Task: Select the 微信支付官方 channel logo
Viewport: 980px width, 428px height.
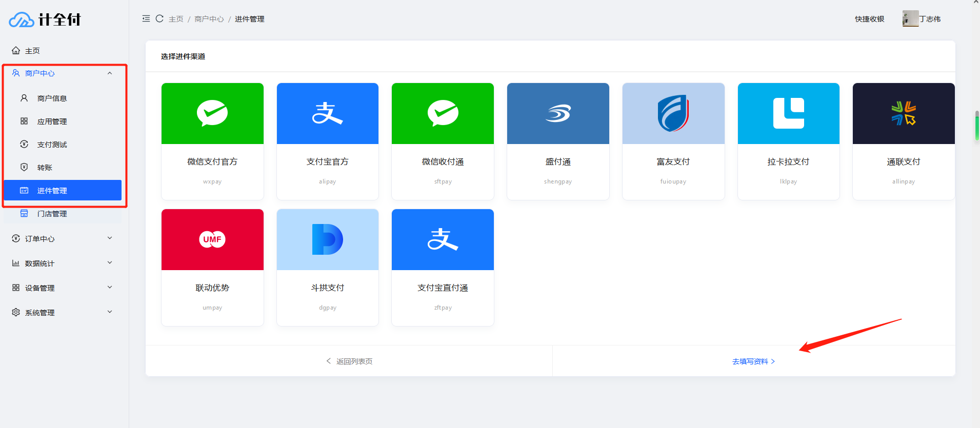Action: pos(212,113)
